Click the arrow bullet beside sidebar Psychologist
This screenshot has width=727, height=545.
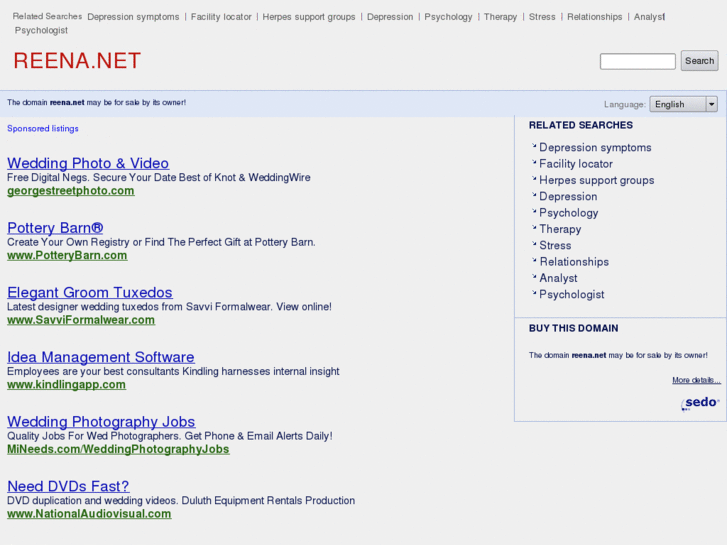(x=534, y=293)
